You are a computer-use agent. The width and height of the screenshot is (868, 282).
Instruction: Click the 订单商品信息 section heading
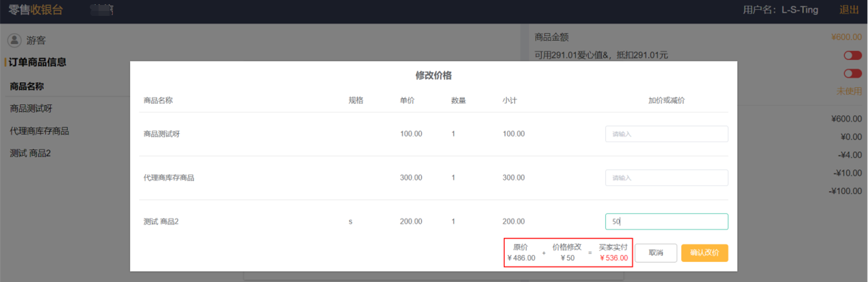click(x=37, y=62)
